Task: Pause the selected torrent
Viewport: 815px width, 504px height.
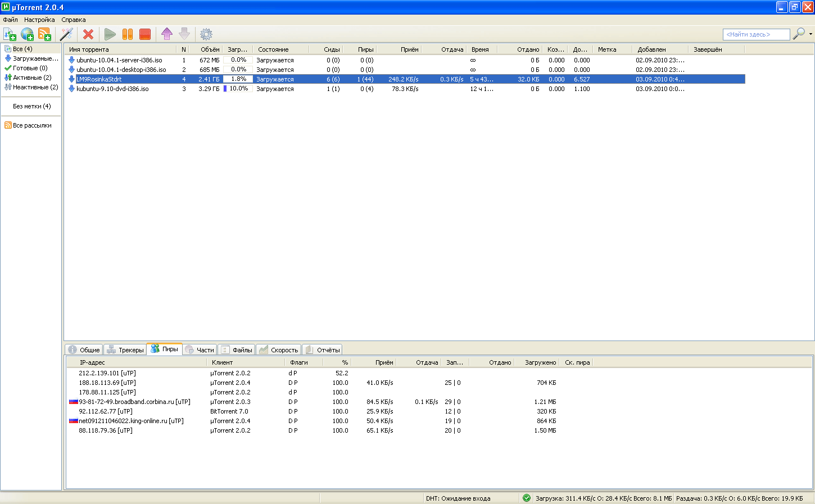Action: (128, 34)
